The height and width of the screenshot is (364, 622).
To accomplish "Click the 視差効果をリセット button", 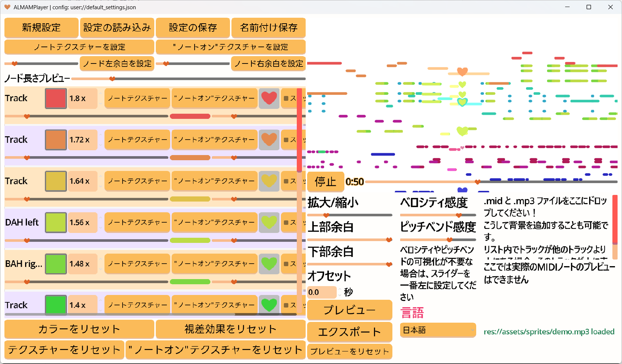I will [x=231, y=329].
